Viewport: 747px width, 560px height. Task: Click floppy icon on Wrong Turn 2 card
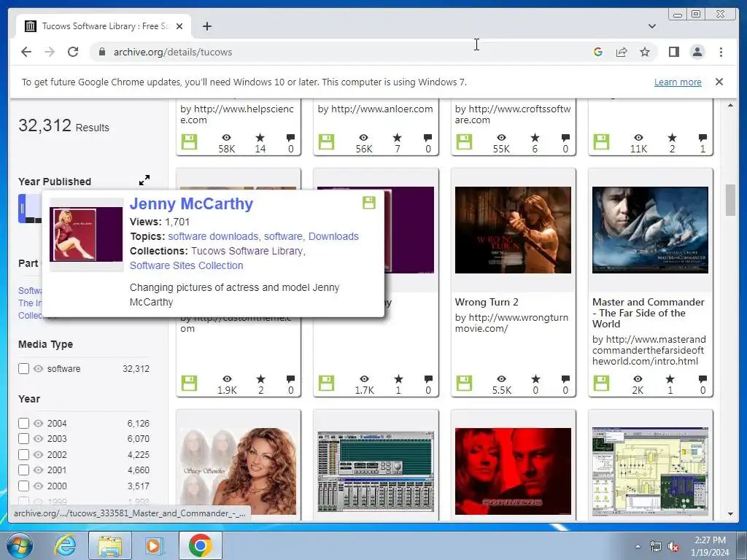(x=465, y=384)
